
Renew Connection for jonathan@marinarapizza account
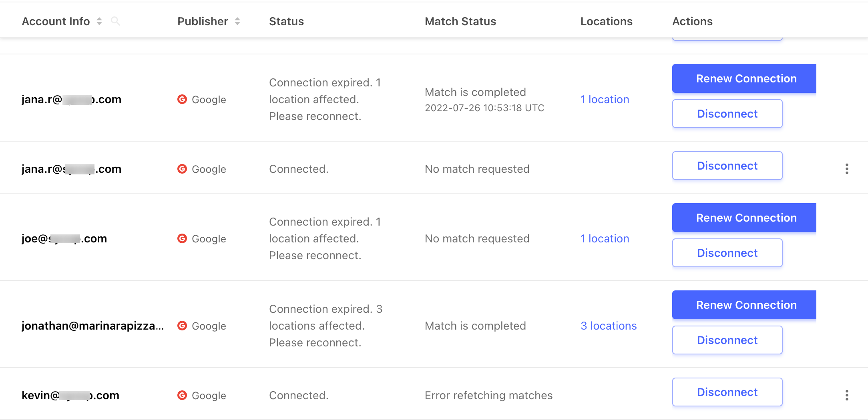coord(744,305)
